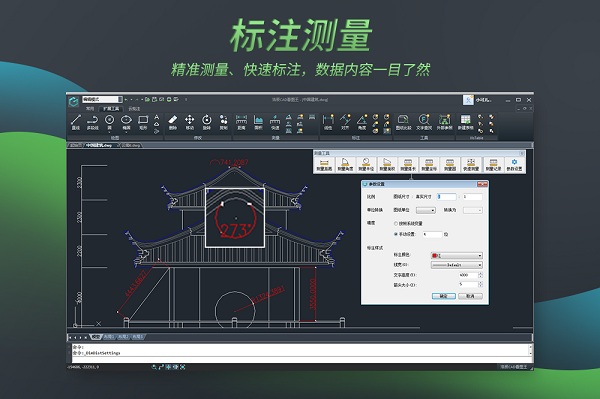Select the Rectangle (矩形) tool
This screenshot has width=600, height=399.
[143, 122]
